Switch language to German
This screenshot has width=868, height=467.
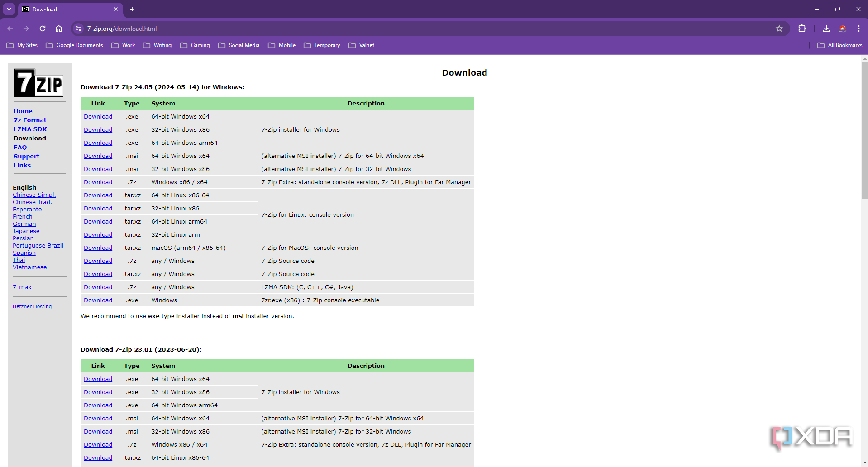pos(24,224)
